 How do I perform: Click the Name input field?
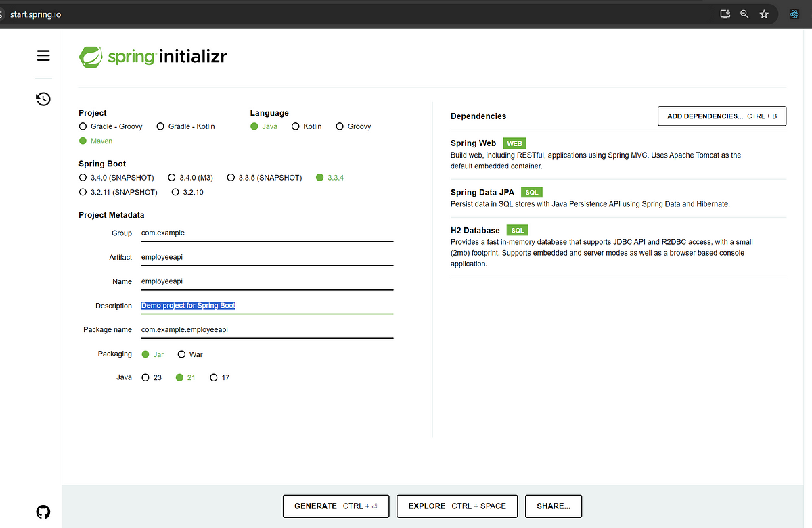coord(267,281)
